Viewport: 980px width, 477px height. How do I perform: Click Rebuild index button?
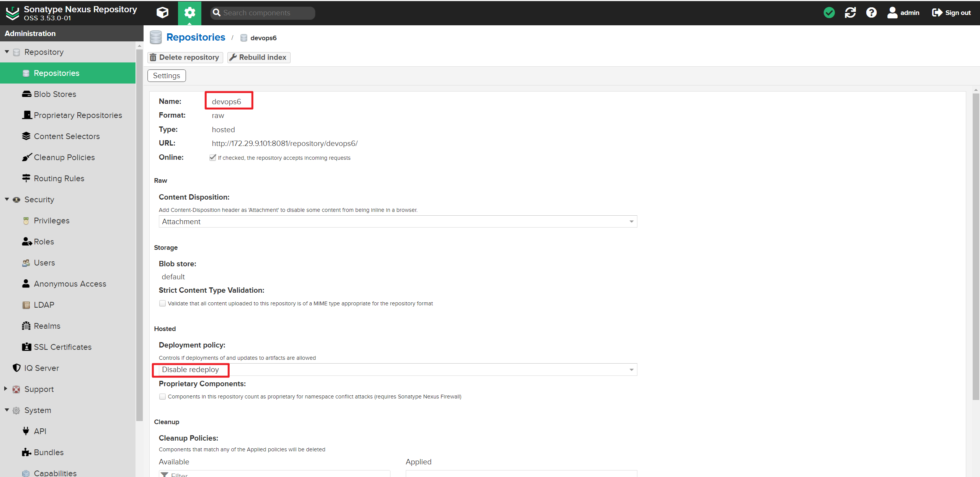tap(259, 57)
